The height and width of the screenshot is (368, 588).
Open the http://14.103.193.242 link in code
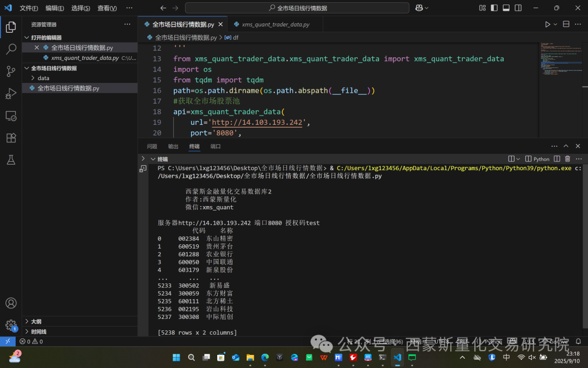(x=257, y=123)
